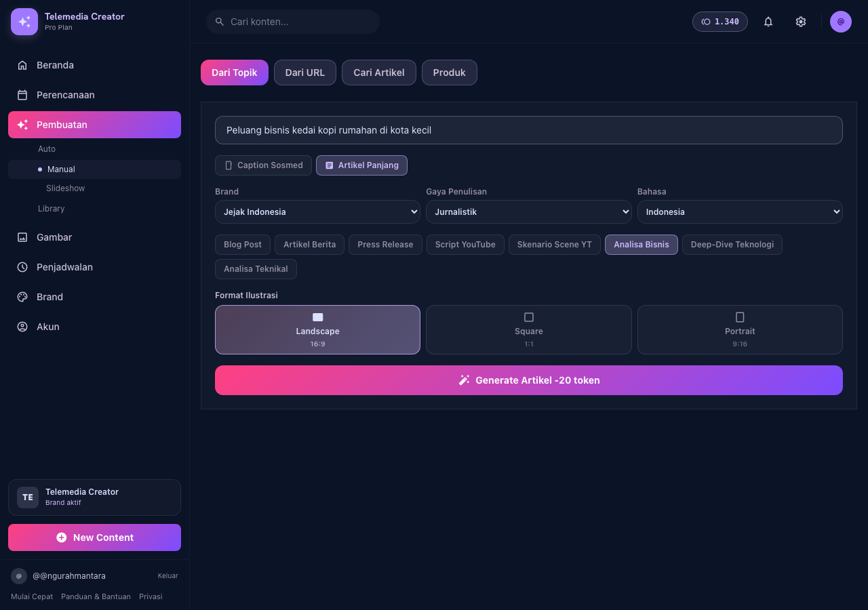Click the topic input with kedai kopi text
This screenshot has height=610, width=868.
(x=529, y=130)
